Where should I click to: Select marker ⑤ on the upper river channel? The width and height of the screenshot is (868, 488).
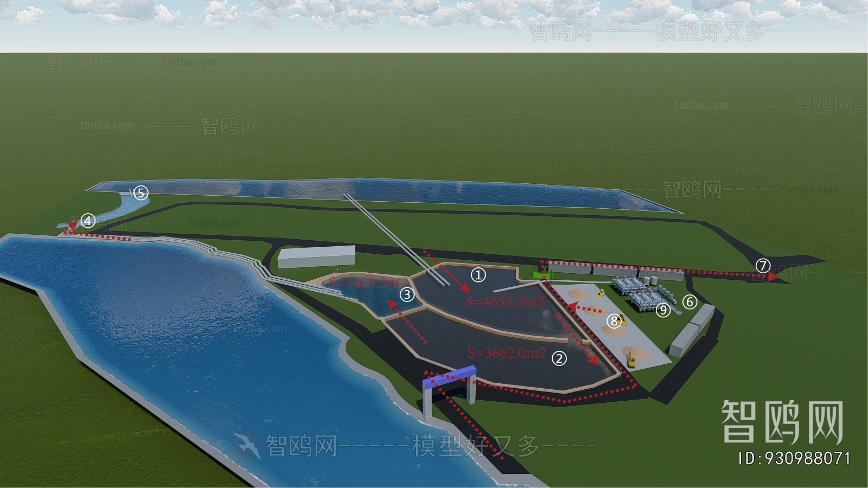[x=142, y=191]
